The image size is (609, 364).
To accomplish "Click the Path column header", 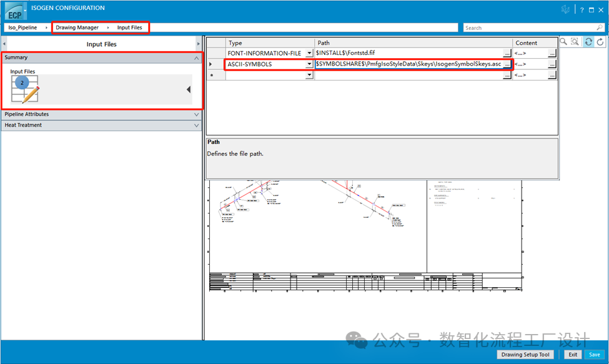I will (x=413, y=42).
